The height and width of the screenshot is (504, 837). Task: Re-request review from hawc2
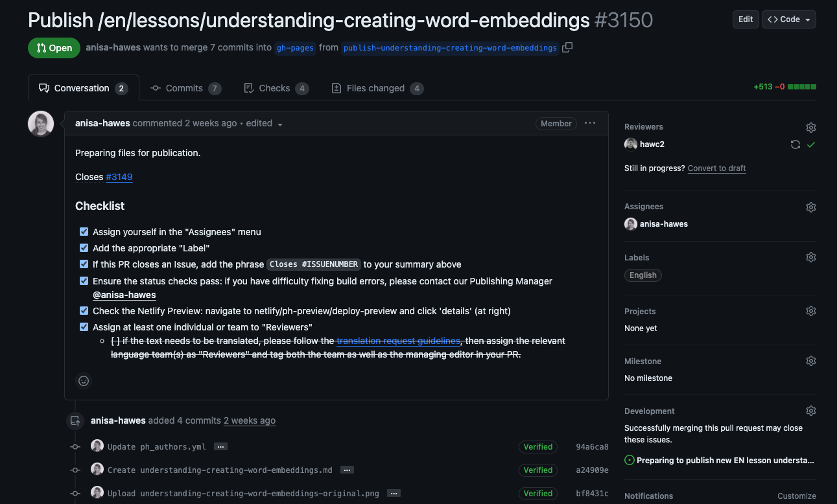click(795, 144)
